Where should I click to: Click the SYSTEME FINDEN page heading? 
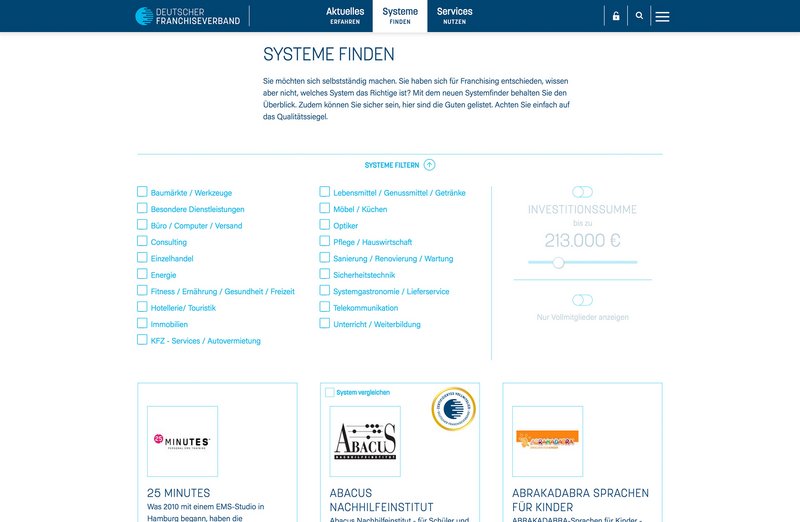point(329,54)
